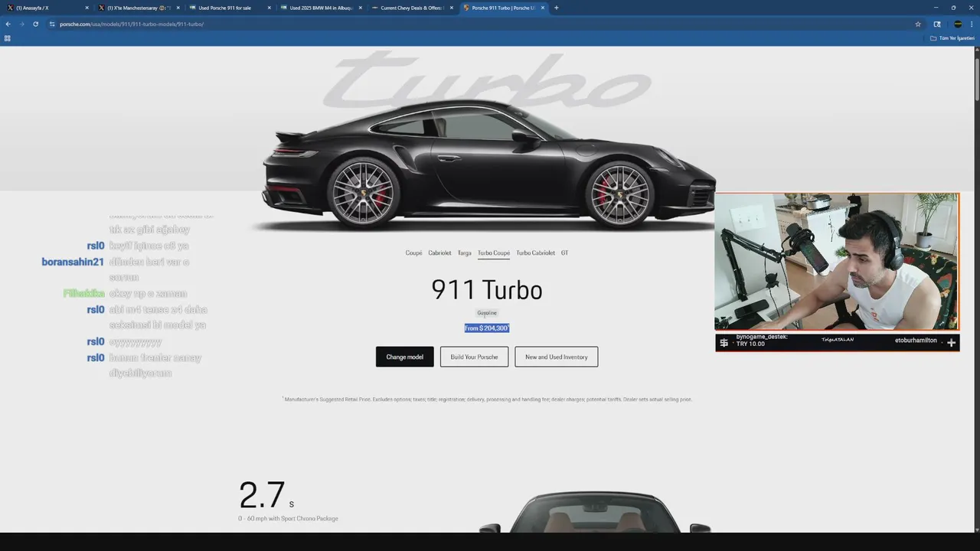Open a new browser tab with plus
The image size is (980, 551).
click(556, 8)
